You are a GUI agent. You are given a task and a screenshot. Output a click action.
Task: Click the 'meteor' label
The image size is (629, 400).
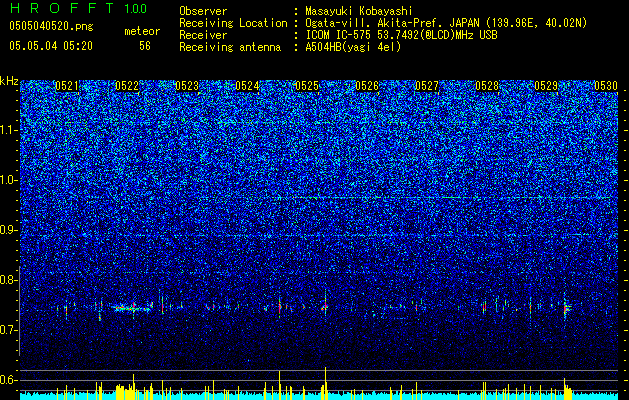tap(142, 31)
